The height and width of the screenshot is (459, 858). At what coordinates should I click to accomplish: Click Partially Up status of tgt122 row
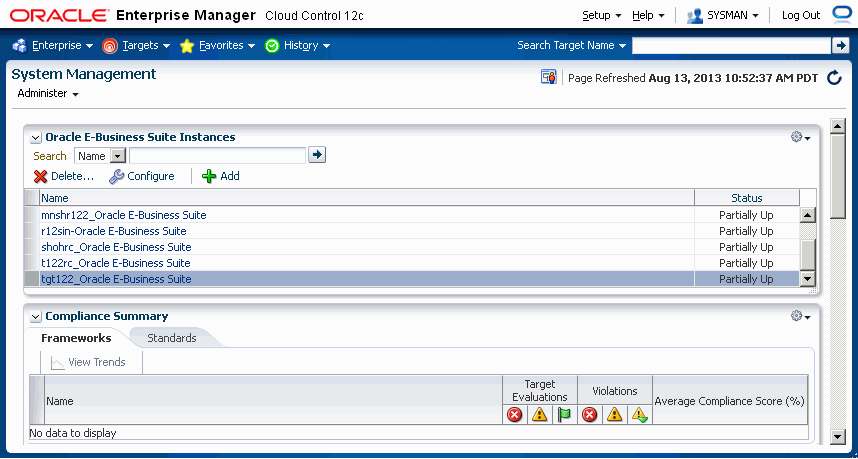point(746,279)
